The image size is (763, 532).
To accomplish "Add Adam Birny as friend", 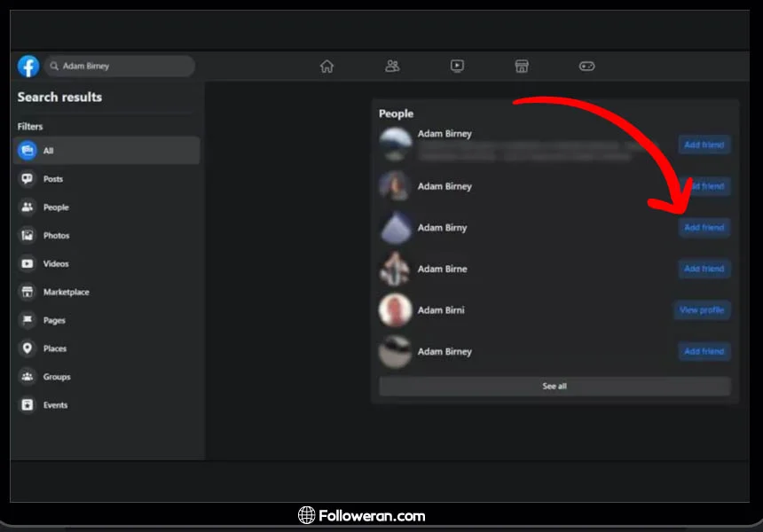I will pyautogui.click(x=704, y=228).
